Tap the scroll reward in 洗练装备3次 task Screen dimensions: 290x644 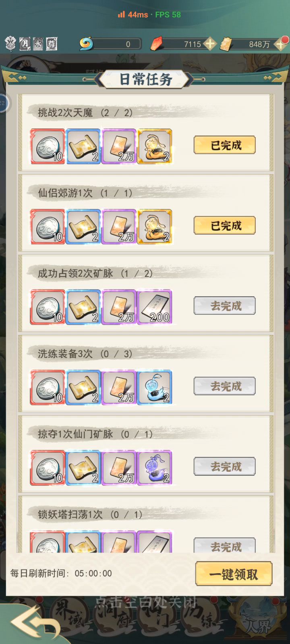[x=83, y=388]
